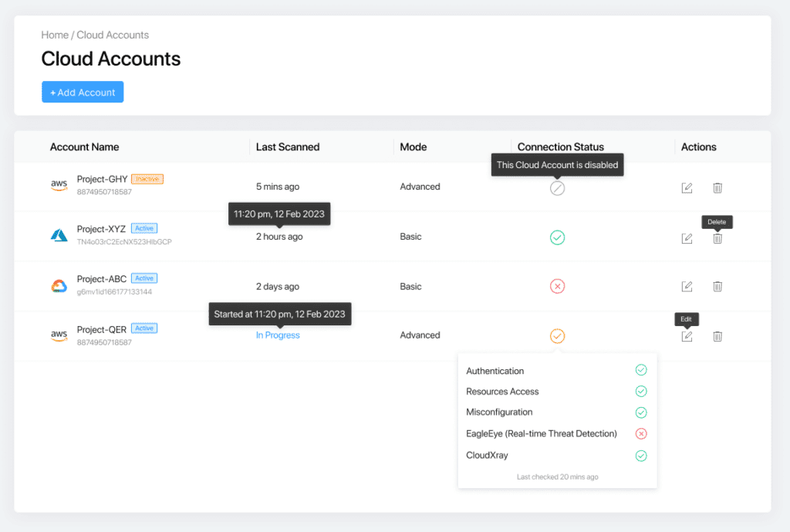The image size is (790, 532).
Task: Click Azure logo of Project-XYZ
Action: (59, 235)
